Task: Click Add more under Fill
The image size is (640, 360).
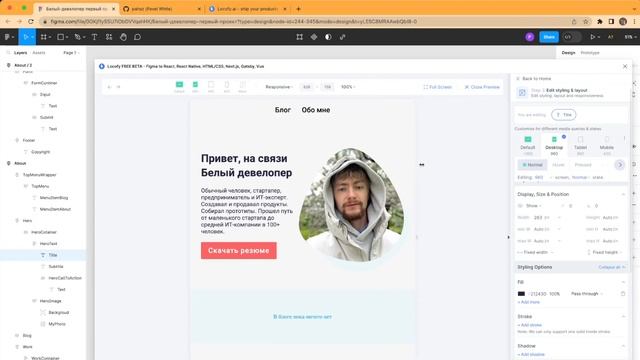Action: (x=529, y=302)
